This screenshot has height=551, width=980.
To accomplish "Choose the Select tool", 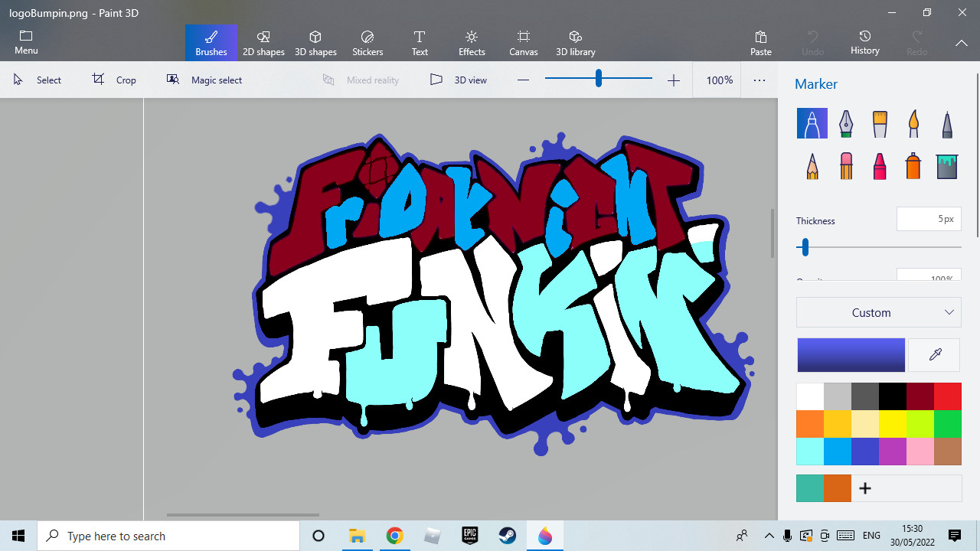I will point(38,80).
